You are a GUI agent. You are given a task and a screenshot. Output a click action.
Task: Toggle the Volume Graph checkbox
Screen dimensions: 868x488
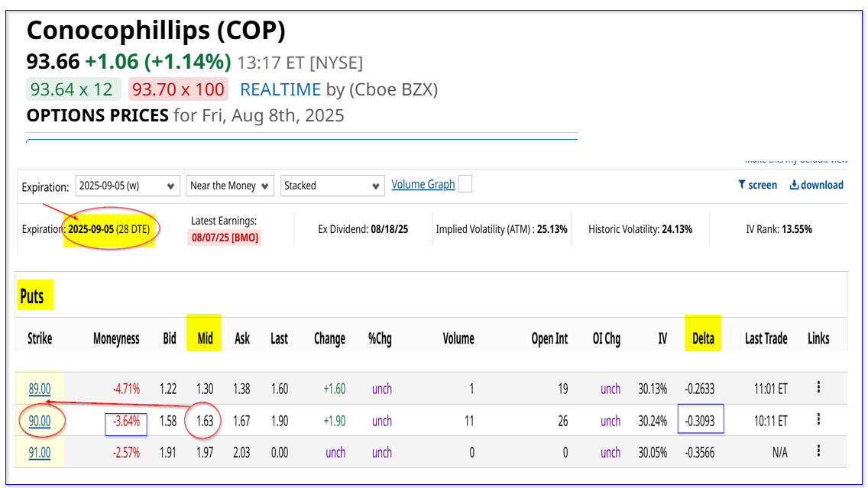(465, 184)
